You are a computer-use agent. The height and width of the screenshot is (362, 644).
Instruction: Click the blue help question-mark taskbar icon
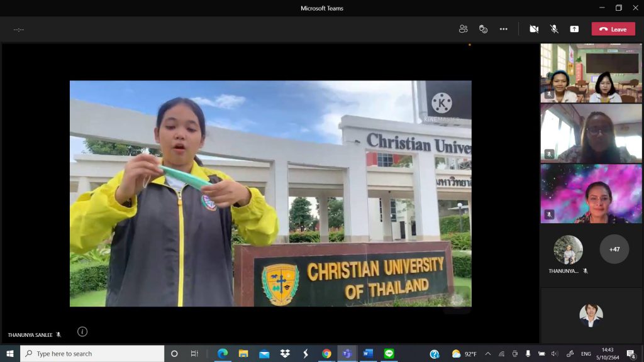tap(435, 353)
